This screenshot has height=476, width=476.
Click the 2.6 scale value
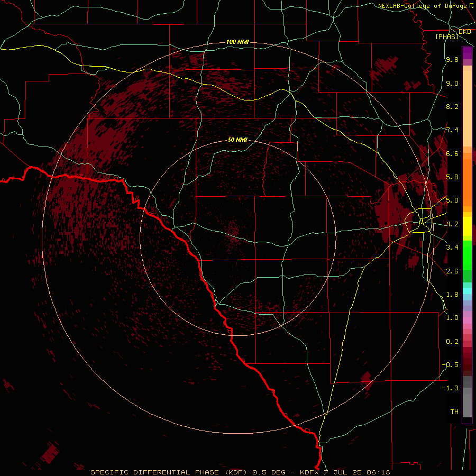(452, 271)
